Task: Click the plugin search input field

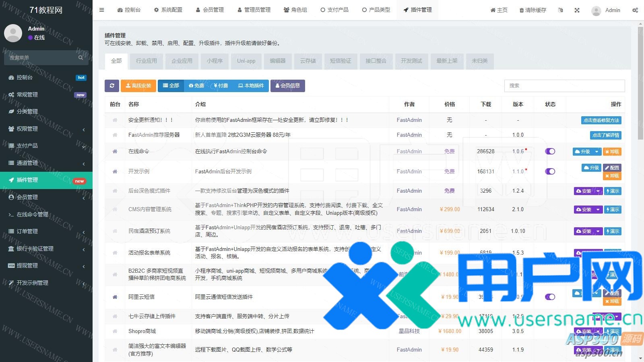Action: 564,86
